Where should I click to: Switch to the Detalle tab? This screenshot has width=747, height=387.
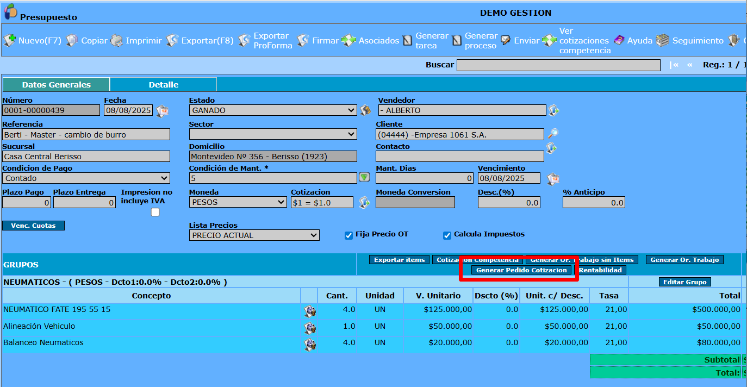[x=163, y=85]
